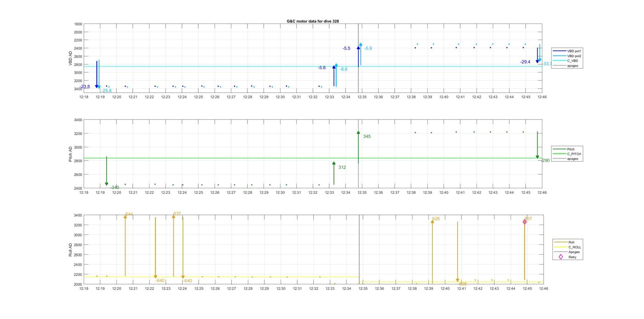The height and width of the screenshot is (319, 644).
Task: Click the title 'G&C motor data for dive 328'
Action: [x=313, y=21]
